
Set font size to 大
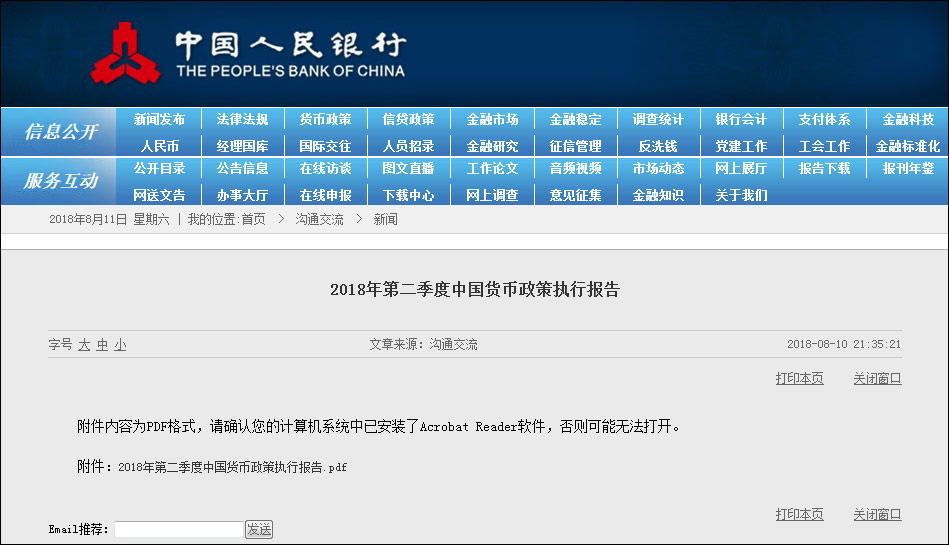[x=84, y=345]
